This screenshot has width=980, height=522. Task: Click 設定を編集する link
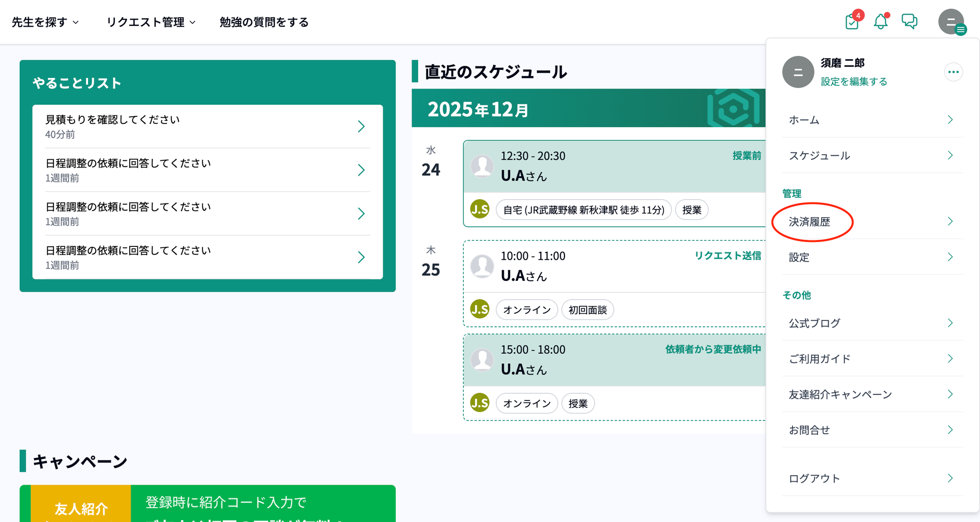click(854, 82)
